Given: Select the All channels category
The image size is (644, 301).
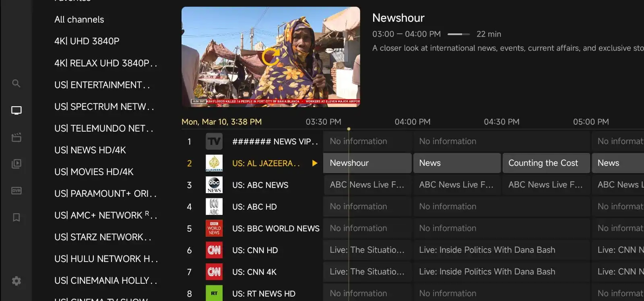Looking at the screenshot, I should click(79, 19).
